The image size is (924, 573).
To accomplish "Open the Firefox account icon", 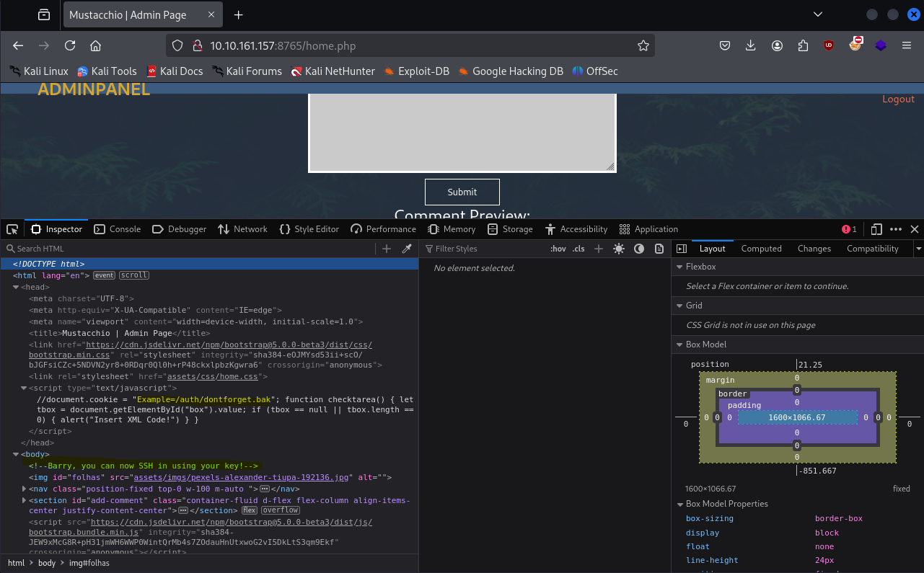I will (777, 45).
